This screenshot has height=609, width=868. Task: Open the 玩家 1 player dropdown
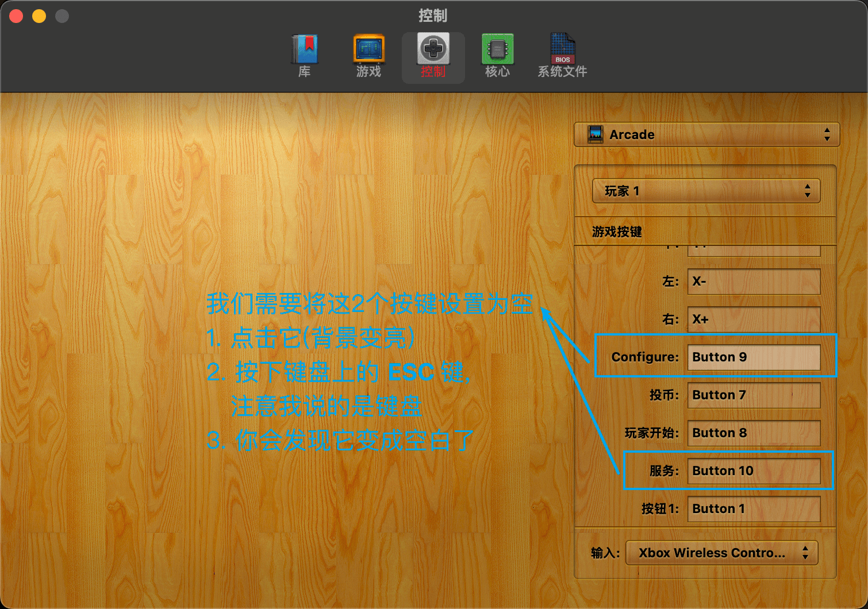coord(706,191)
